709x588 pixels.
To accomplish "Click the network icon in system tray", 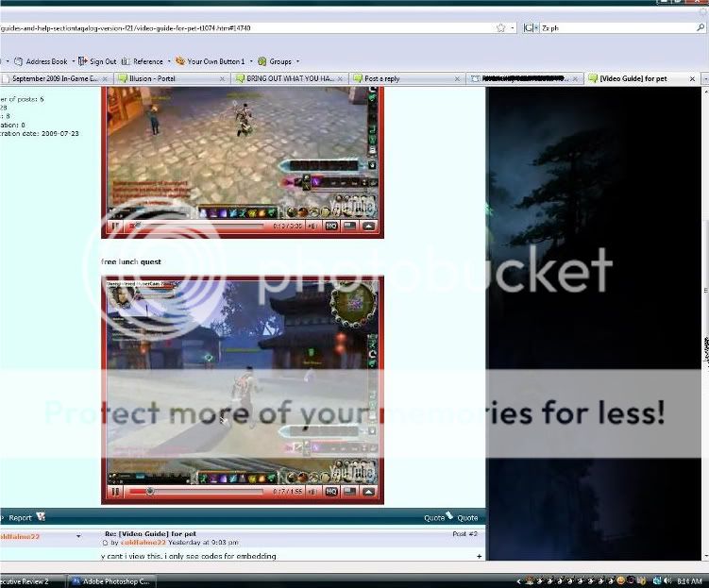I will click(657, 581).
